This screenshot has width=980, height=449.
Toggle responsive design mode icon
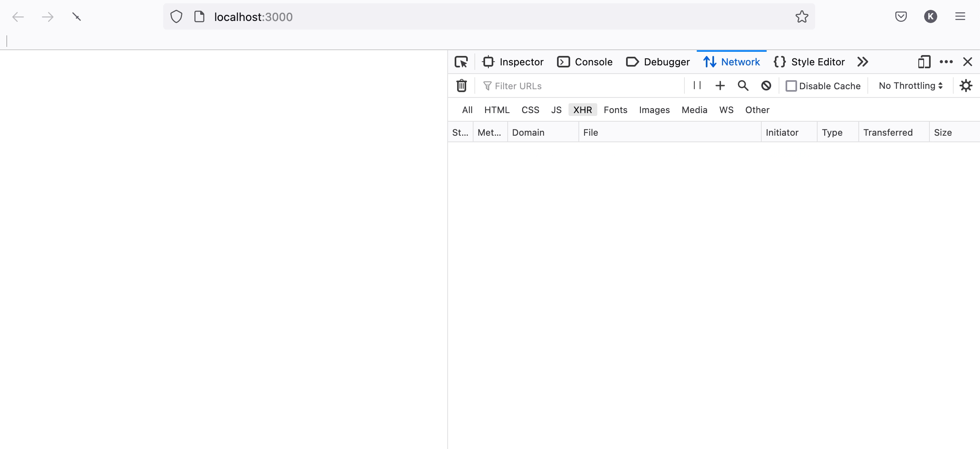(924, 62)
